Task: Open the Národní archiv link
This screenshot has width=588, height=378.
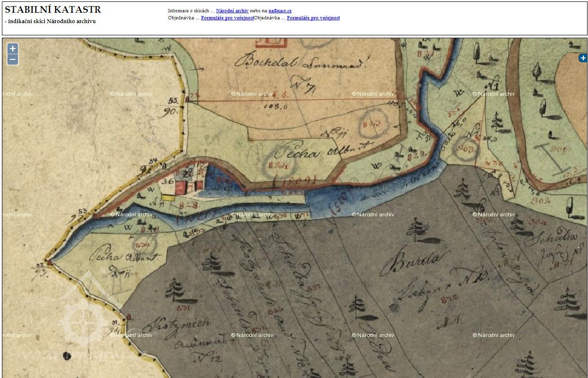Action: 232,10
